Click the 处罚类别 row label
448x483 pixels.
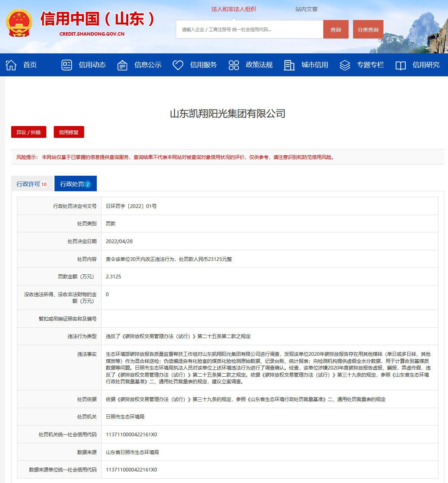(87, 224)
